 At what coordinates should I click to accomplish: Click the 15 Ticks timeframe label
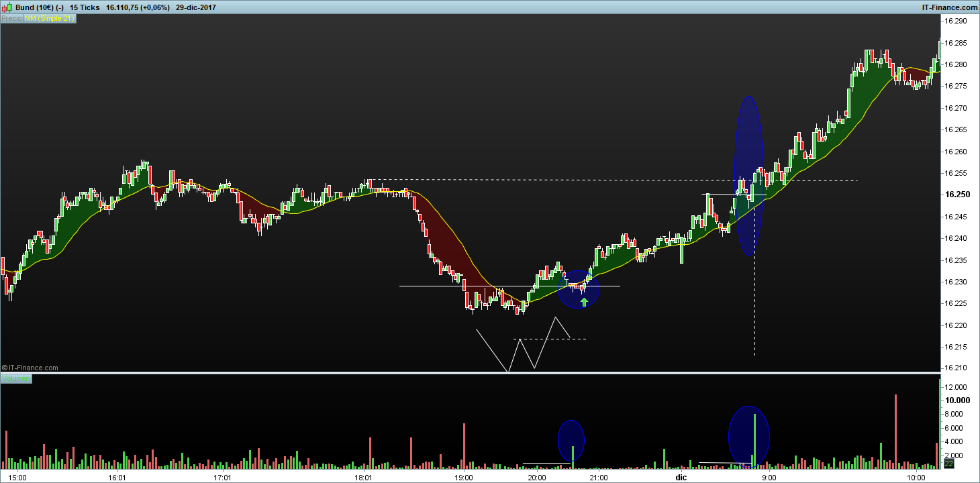[85, 7]
